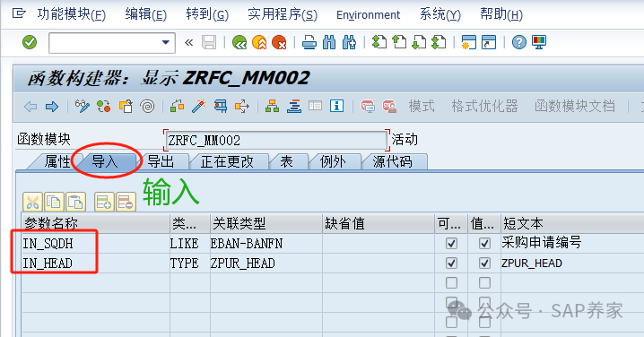Switch to the 源代码 tab

(393, 161)
